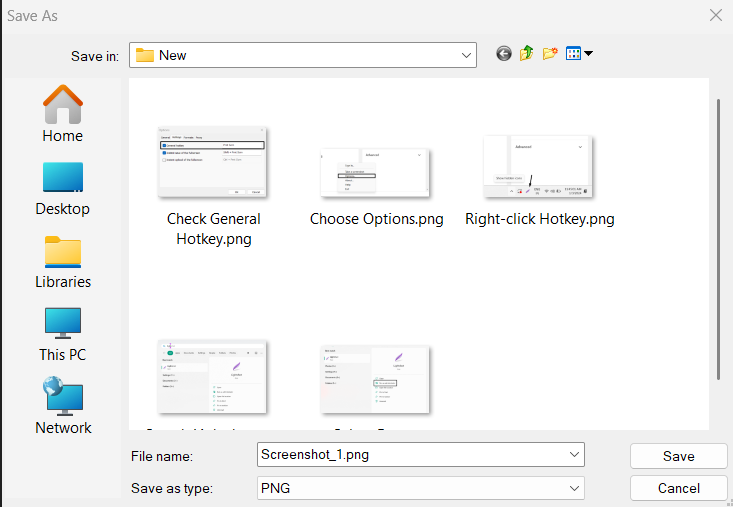Open the View Menu icon
733x507 pixels.
(579, 54)
